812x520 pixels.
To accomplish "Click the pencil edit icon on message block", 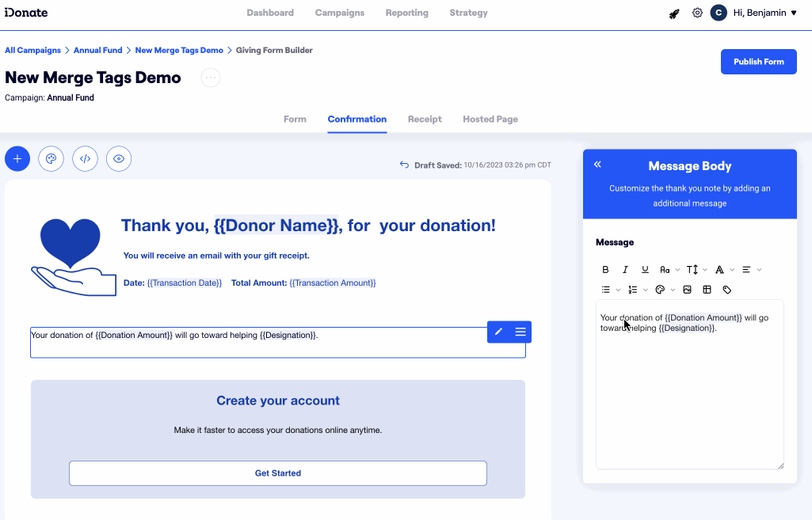I will [x=498, y=332].
